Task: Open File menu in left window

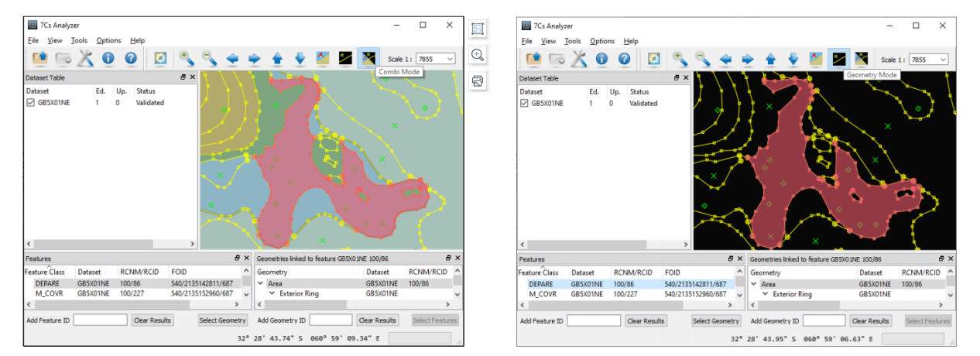Action: (33, 40)
